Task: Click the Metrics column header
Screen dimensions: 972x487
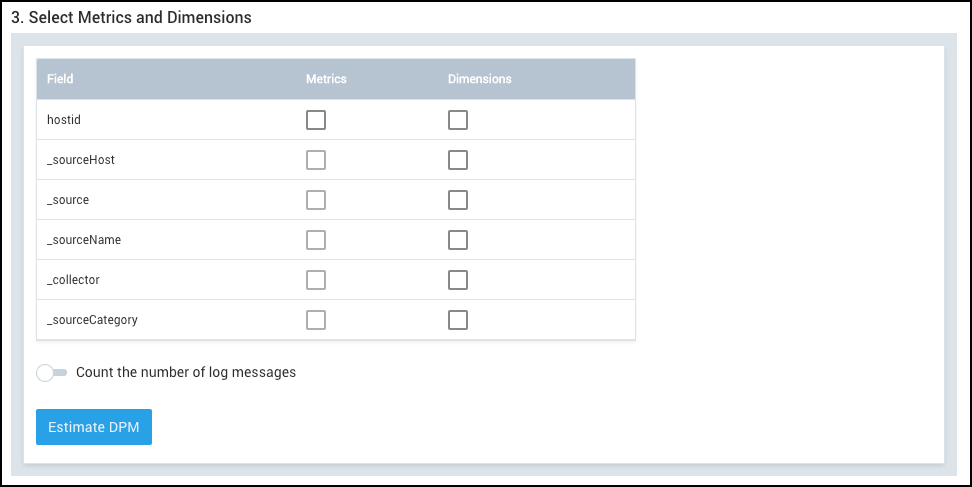Action: coord(326,79)
